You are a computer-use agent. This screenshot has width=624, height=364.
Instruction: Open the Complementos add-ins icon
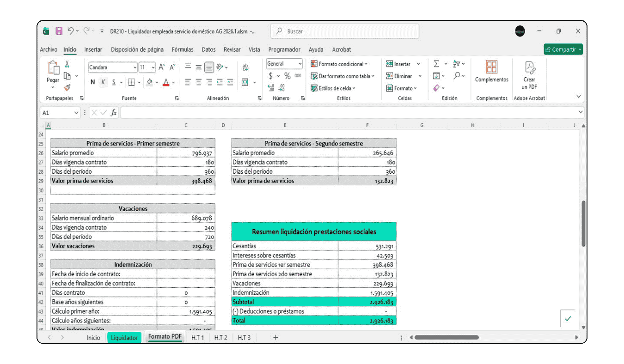[491, 72]
